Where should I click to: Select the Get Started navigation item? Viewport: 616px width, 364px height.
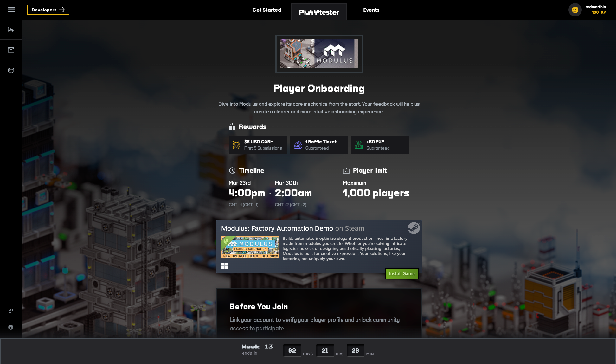coord(267,10)
